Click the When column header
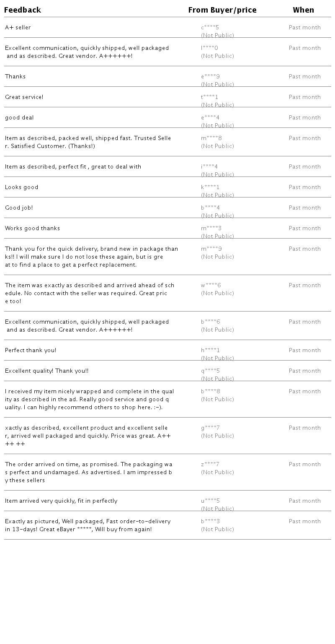 303,10
